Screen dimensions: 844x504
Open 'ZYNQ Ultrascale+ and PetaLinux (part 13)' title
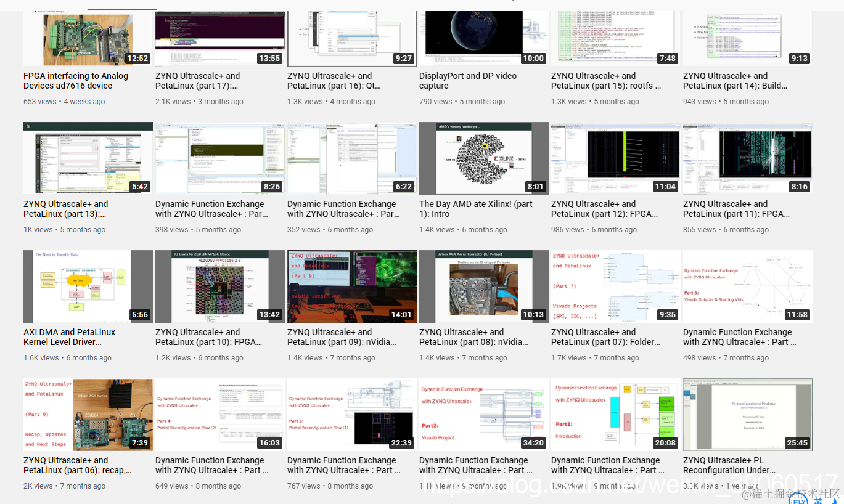[66, 209]
